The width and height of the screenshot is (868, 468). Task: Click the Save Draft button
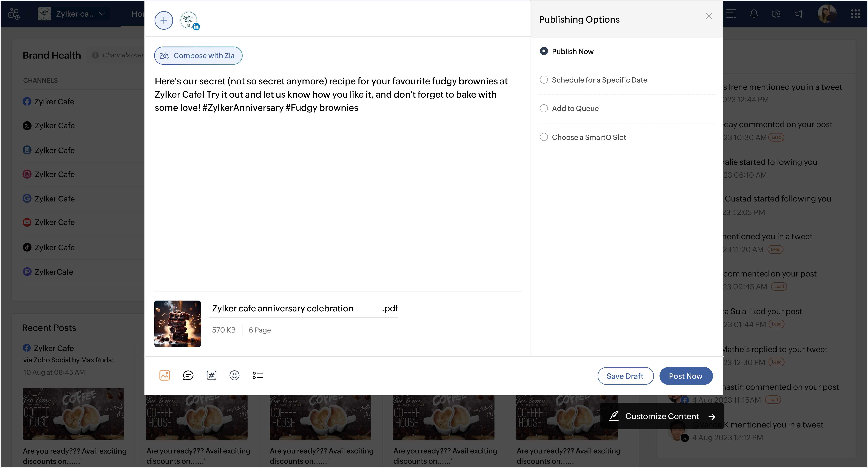pos(625,376)
